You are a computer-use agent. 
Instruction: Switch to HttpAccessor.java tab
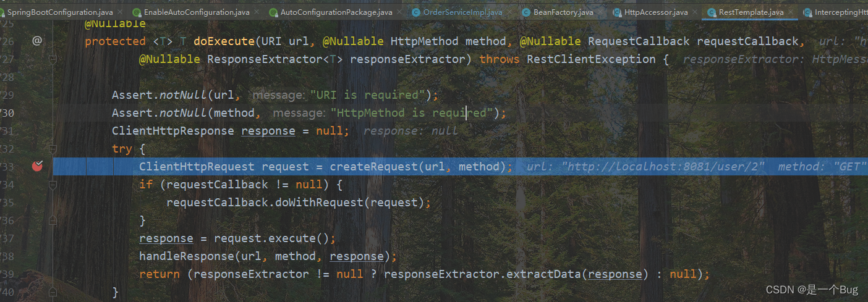coord(656,12)
